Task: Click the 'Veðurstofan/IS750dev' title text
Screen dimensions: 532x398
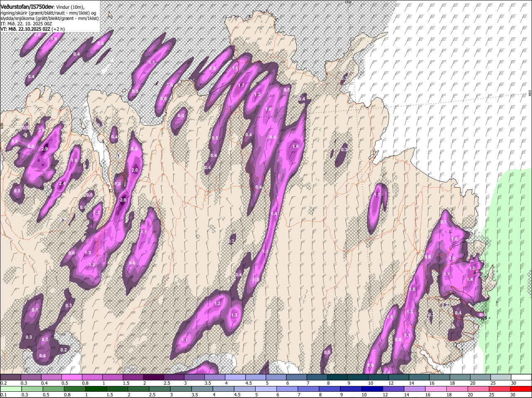Action: pos(27,7)
